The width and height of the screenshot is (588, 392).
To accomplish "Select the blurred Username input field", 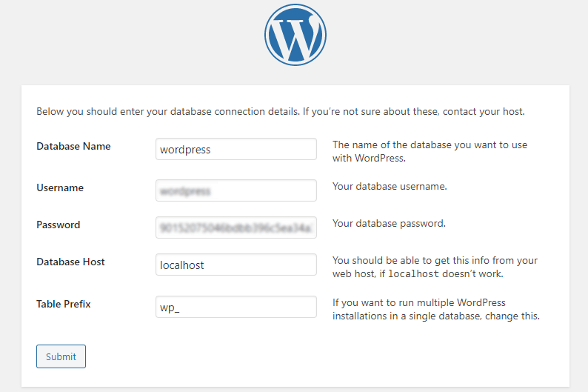I will [x=236, y=190].
